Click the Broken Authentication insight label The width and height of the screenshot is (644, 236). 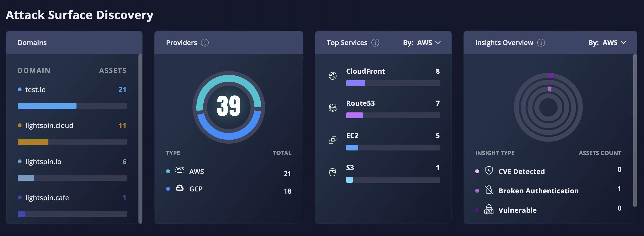(x=538, y=191)
